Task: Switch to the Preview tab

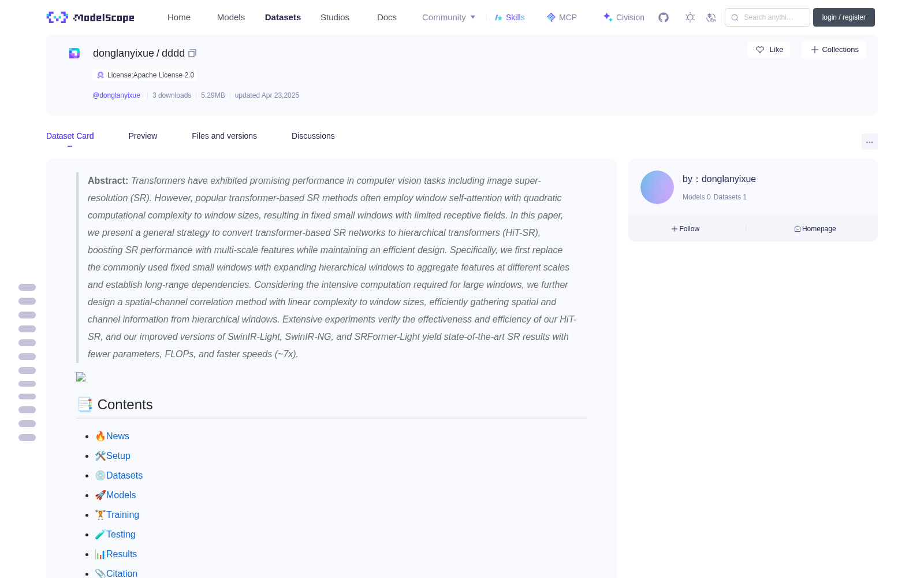Action: tap(143, 136)
